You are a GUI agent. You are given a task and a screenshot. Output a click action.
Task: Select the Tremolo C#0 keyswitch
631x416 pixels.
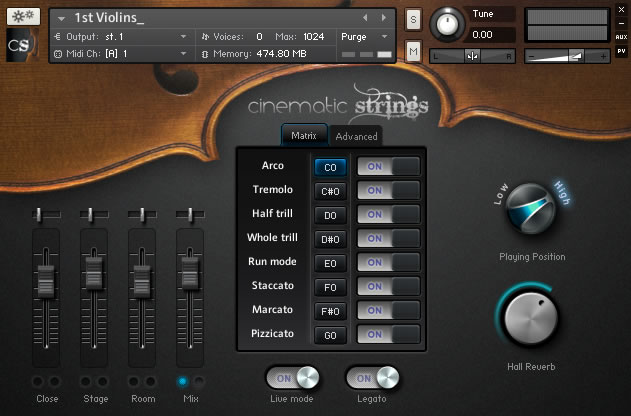point(330,191)
